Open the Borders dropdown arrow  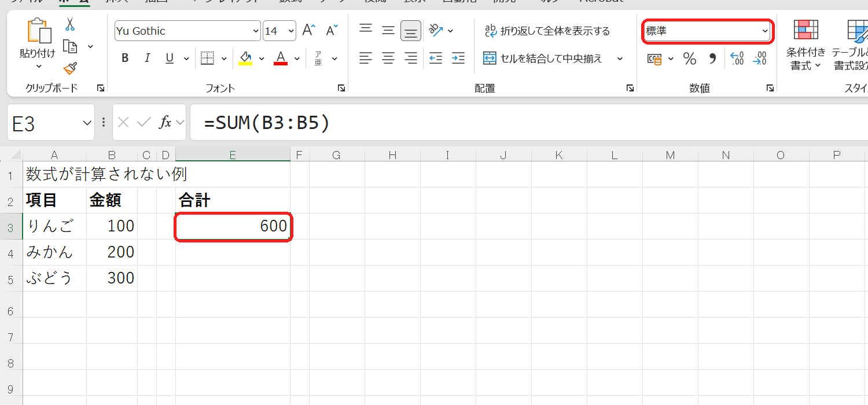224,58
